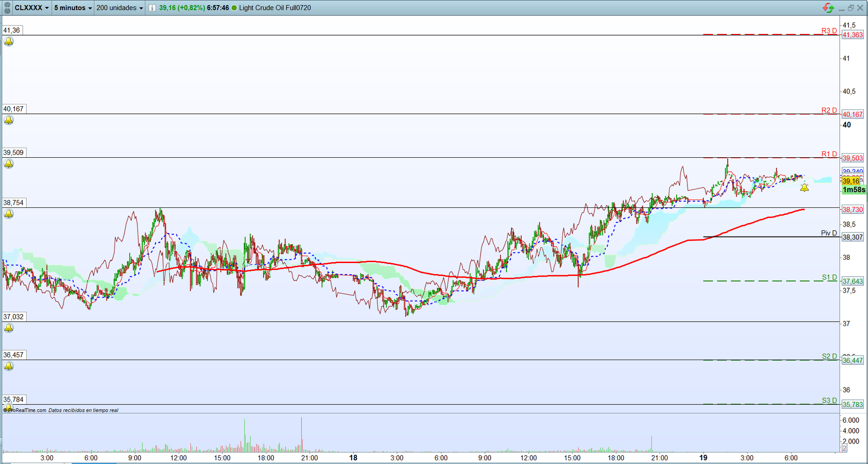
Task: Click the 35,783 price axis tag
Action: point(853,405)
